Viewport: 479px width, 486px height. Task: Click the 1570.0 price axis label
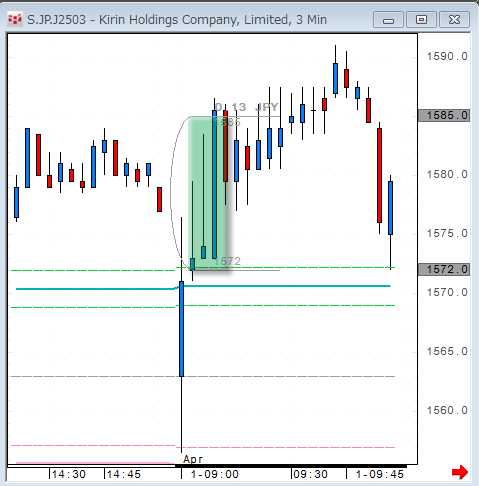(x=447, y=292)
